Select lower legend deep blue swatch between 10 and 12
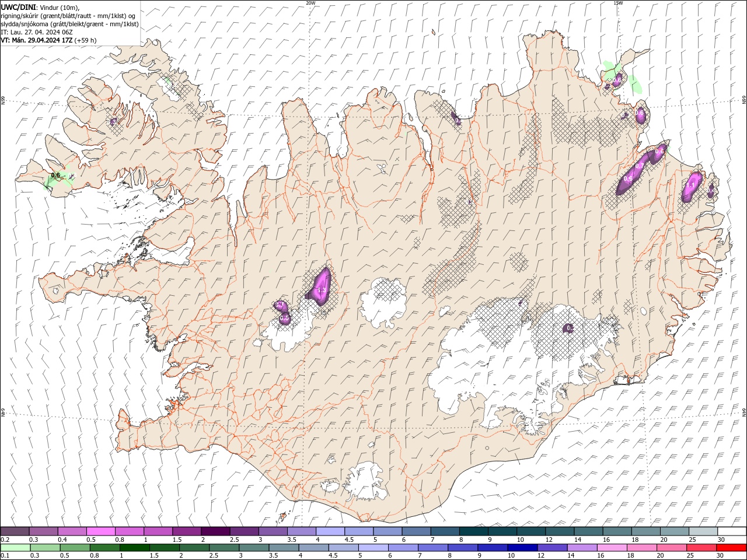Viewport: 747px width, 560px height. [x=522, y=548]
